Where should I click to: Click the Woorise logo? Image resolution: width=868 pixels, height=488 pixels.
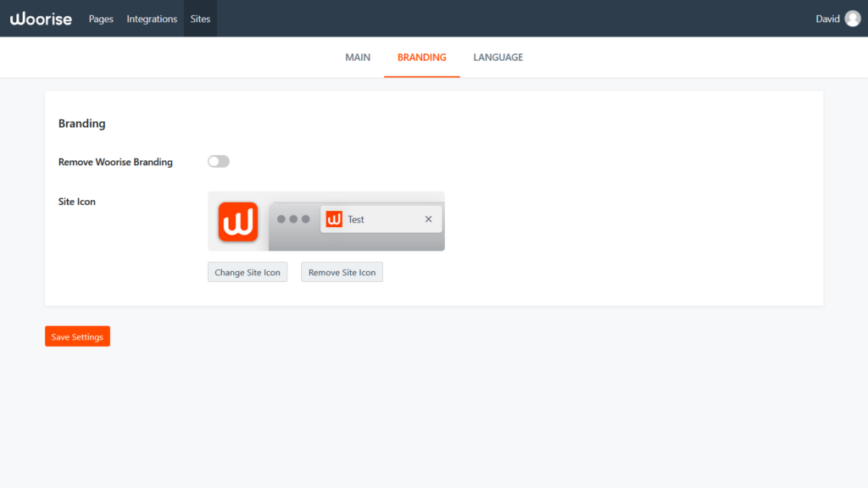tap(41, 18)
